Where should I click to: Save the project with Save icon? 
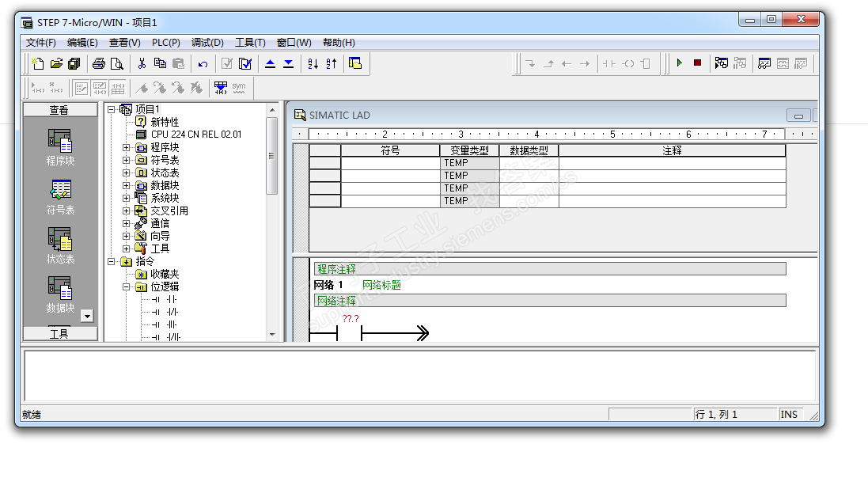[x=74, y=63]
